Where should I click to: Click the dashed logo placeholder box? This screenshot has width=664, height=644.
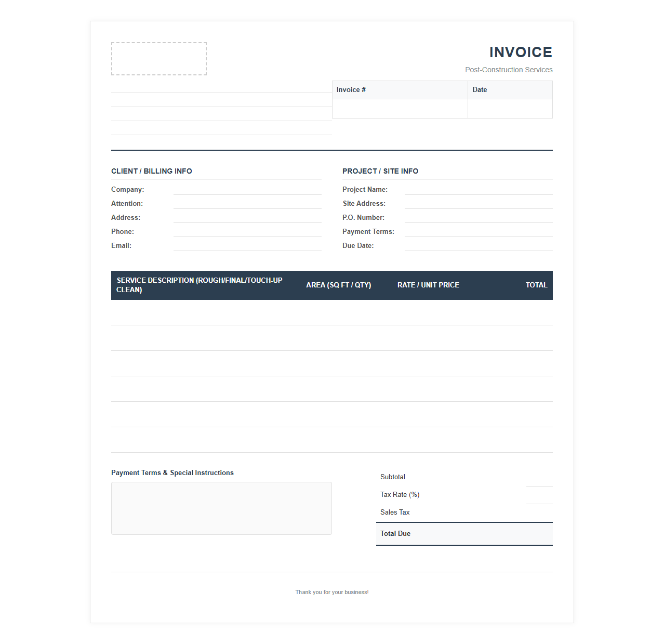point(159,59)
